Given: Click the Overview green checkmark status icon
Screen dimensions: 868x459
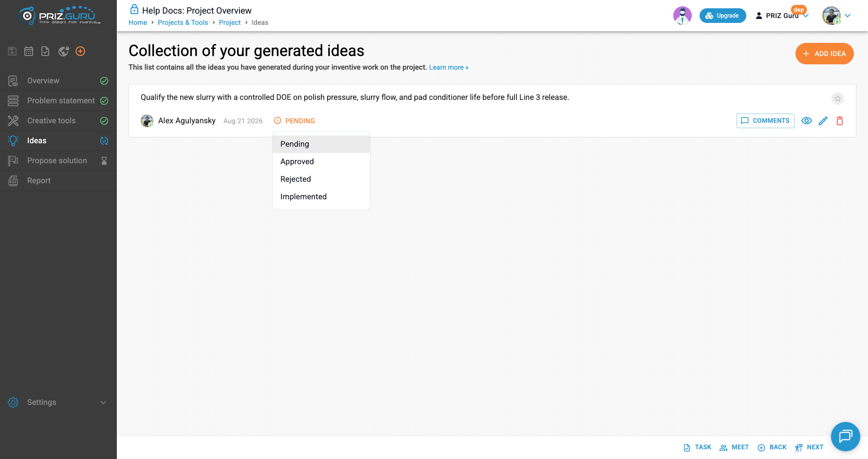Looking at the screenshot, I should click(104, 81).
